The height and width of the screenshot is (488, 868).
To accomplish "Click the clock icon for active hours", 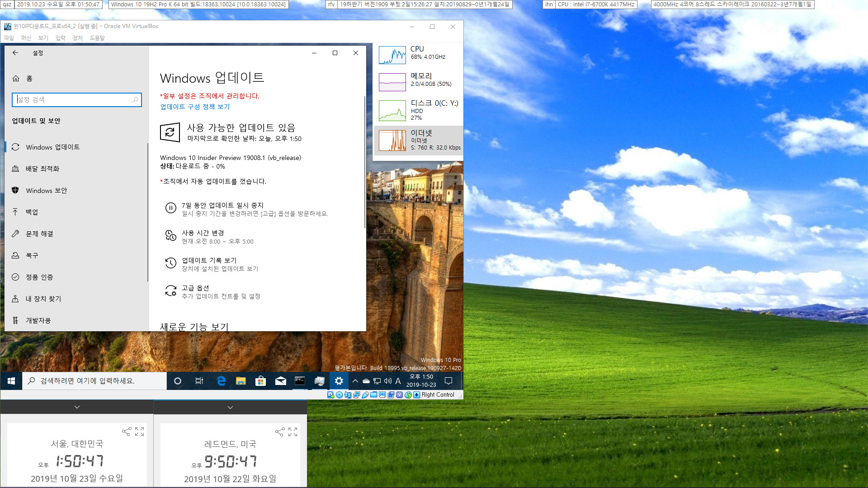I will coord(170,235).
